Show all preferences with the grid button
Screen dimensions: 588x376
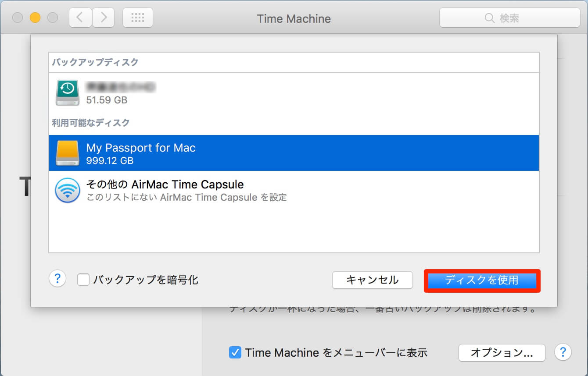point(138,18)
